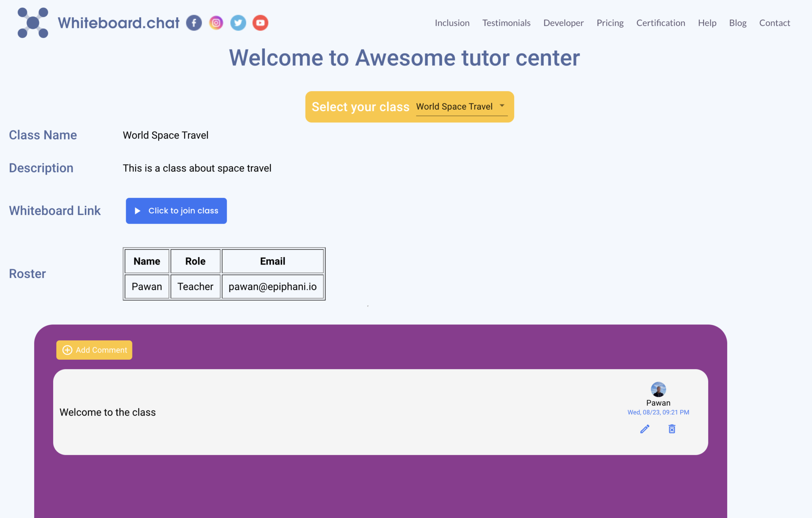The width and height of the screenshot is (812, 518).
Task: Expand the class selection dropdown arrow
Action: [x=502, y=106]
